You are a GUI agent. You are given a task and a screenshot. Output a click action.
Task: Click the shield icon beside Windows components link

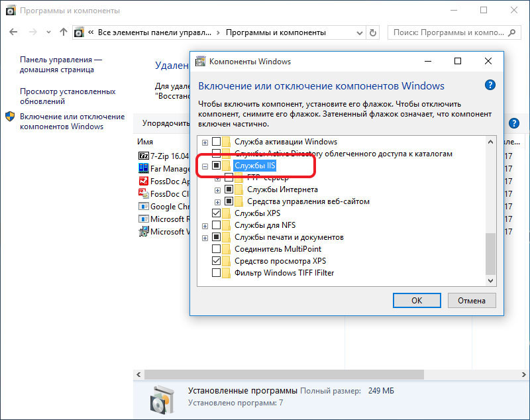[x=10, y=117]
